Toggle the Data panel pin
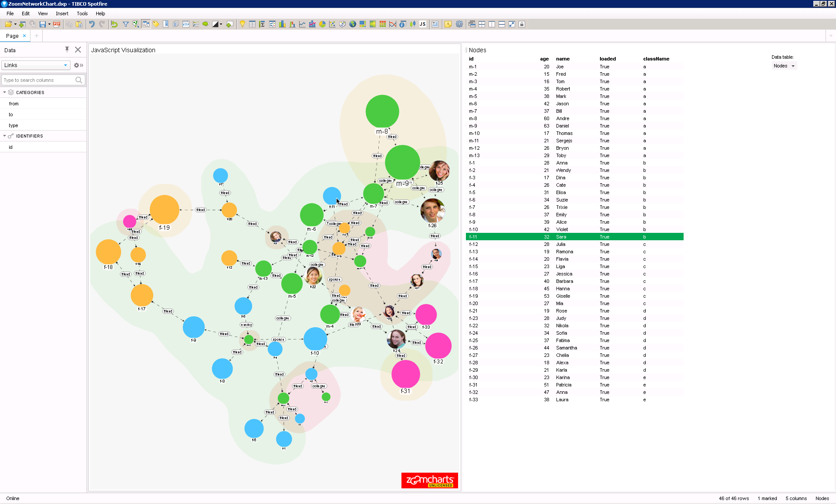Screen dimensions: 836x504 click(x=67, y=50)
